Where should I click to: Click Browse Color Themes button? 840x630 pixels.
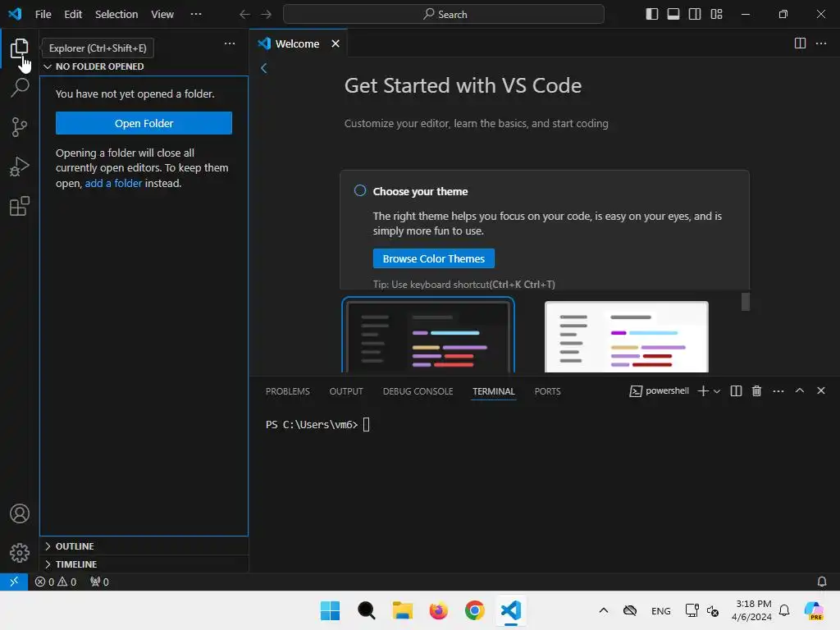pos(433,258)
